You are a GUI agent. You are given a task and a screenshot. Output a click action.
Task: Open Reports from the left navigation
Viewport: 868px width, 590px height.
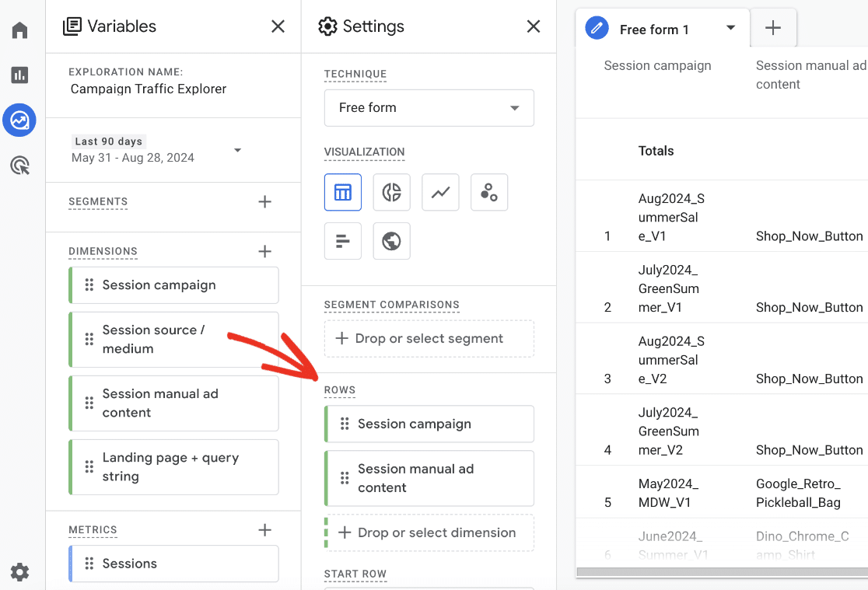pyautogui.click(x=19, y=75)
